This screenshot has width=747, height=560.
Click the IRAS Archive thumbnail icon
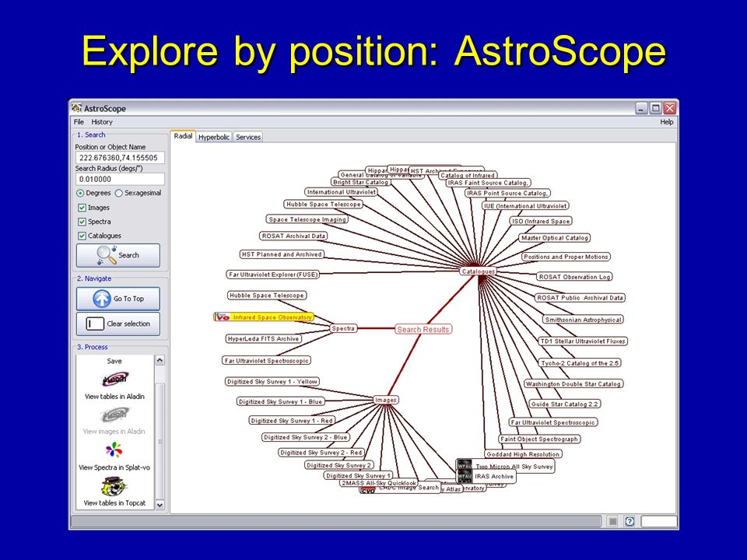tap(464, 476)
